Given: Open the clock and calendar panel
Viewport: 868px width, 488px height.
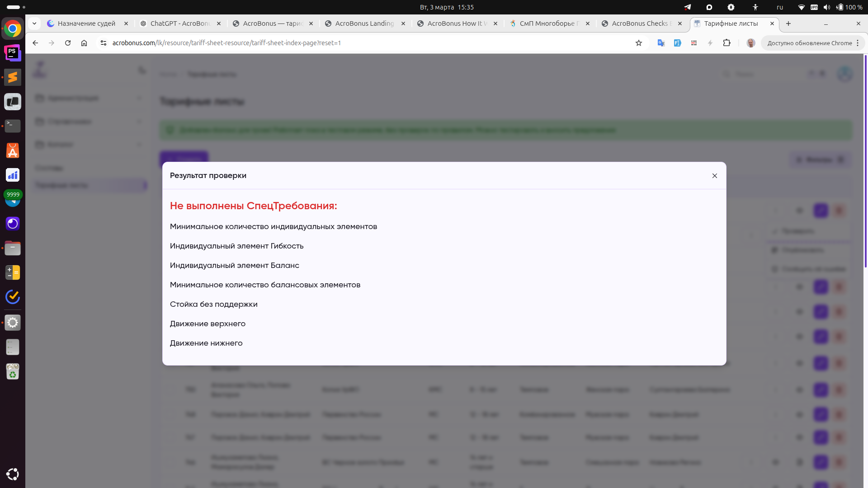Looking at the screenshot, I should pos(447,7).
